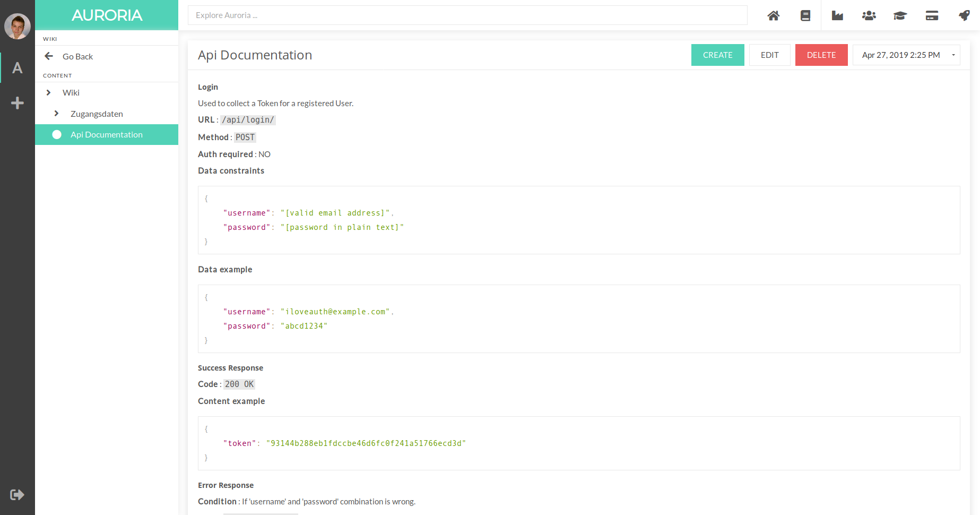Click the logout icon in sidebar
Screen dimensions: 980x515
pyautogui.click(x=17, y=495)
